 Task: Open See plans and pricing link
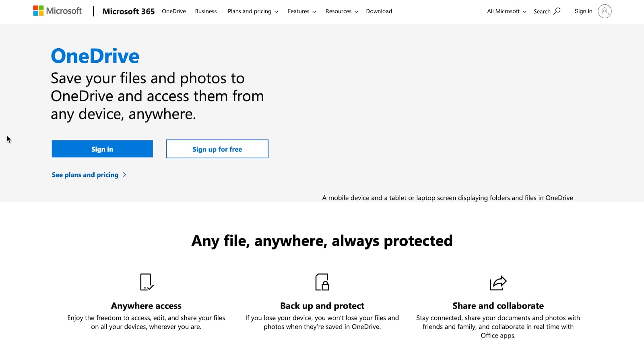click(85, 175)
